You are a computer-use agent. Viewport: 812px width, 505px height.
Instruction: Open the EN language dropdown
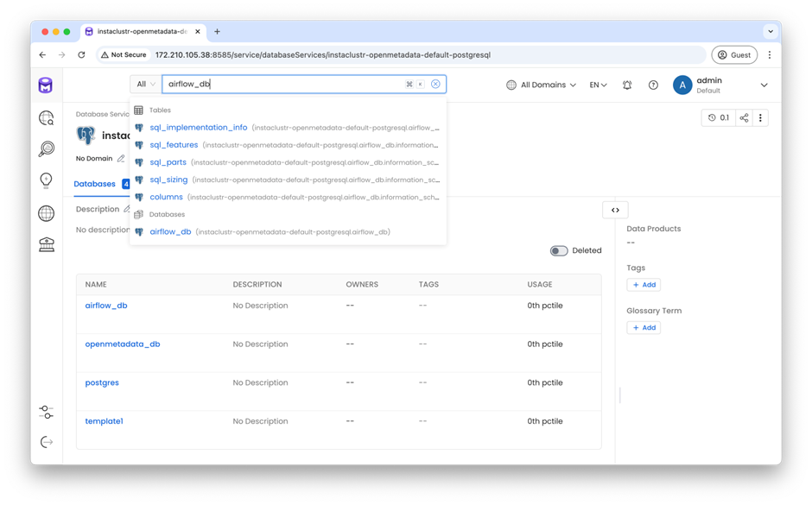point(598,85)
